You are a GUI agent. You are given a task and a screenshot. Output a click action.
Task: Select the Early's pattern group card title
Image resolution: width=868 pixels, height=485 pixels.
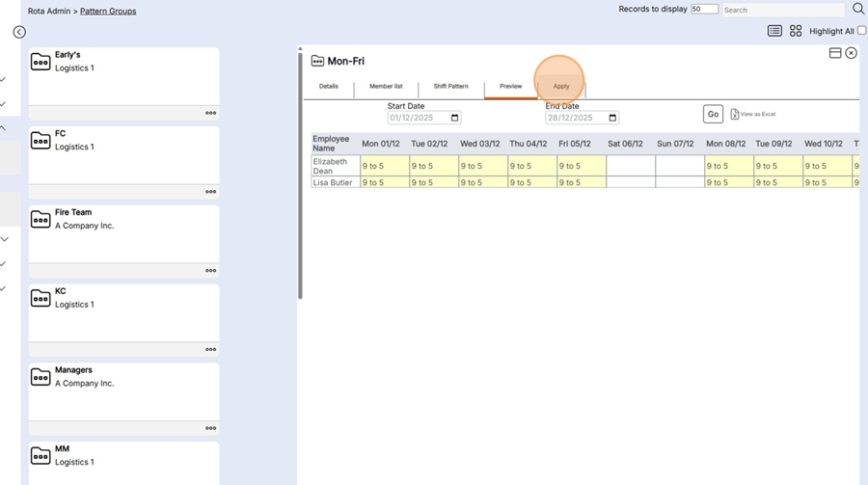coord(68,55)
